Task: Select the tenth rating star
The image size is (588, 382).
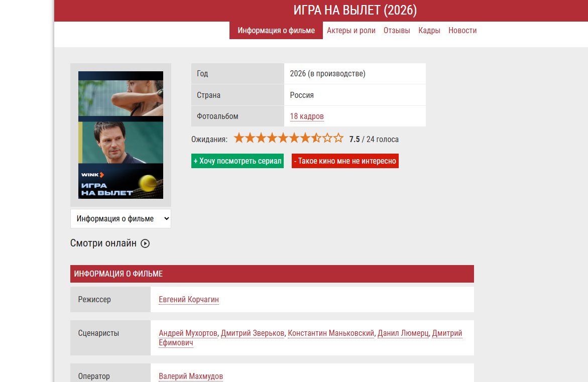Action: click(x=338, y=138)
